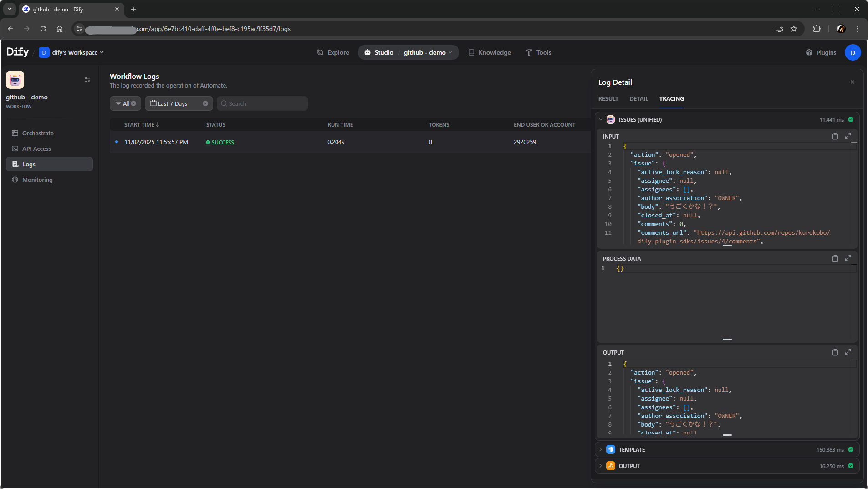868x489 pixels.
Task: Switch to the DETAIL tab
Action: (638, 98)
